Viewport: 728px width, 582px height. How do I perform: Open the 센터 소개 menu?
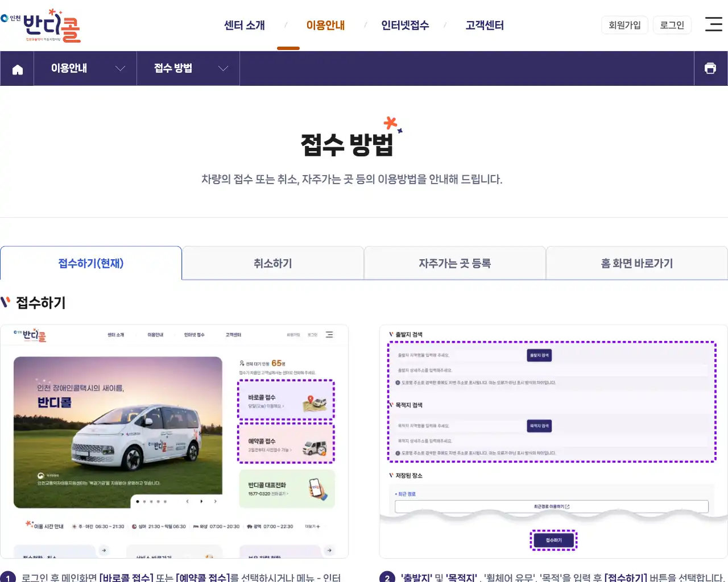[245, 25]
